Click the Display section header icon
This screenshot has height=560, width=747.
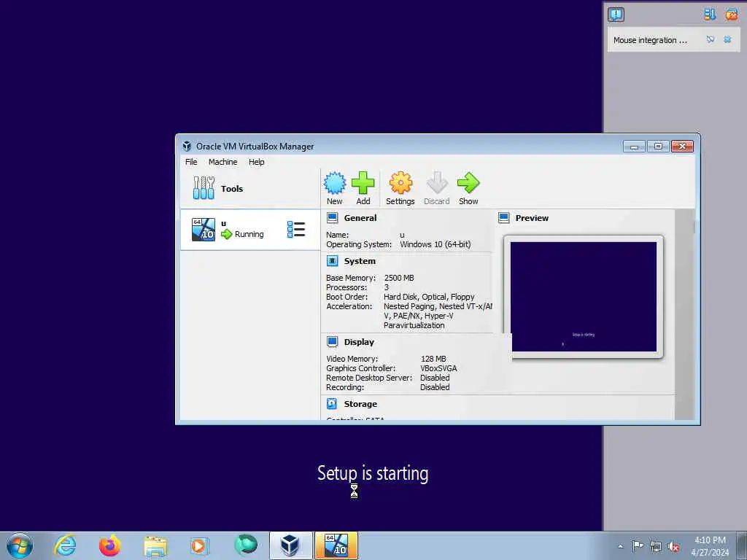point(332,342)
